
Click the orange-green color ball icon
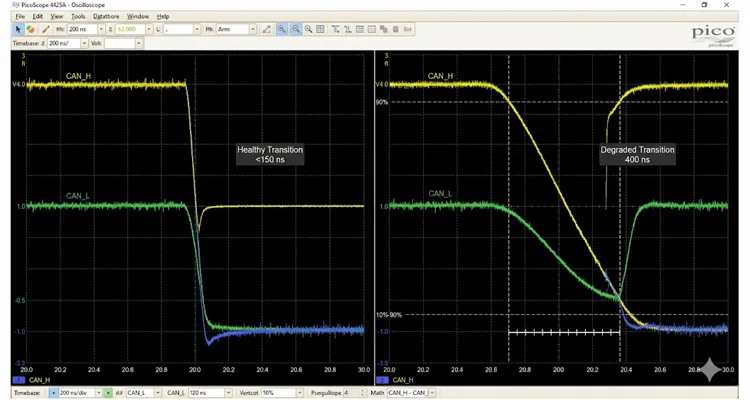(31, 29)
